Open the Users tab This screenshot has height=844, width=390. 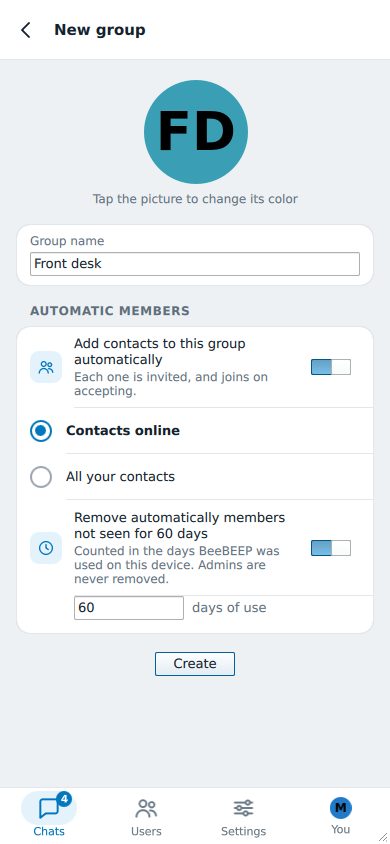pyautogui.click(x=146, y=815)
